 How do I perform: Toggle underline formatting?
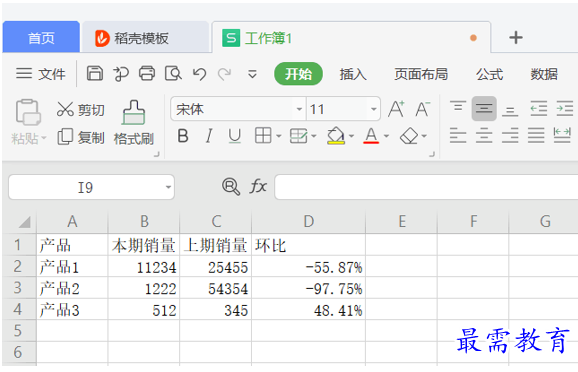click(234, 136)
